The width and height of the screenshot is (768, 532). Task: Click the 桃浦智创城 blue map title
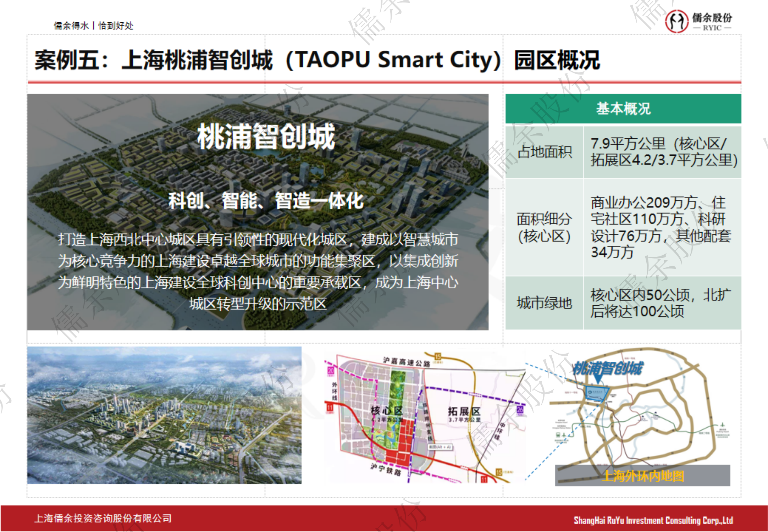click(x=608, y=368)
